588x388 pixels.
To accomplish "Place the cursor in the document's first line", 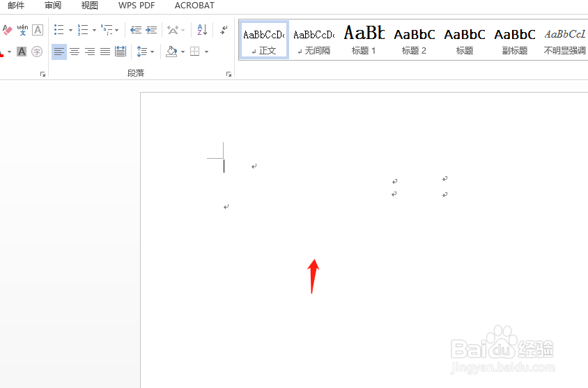I will (x=239, y=166).
